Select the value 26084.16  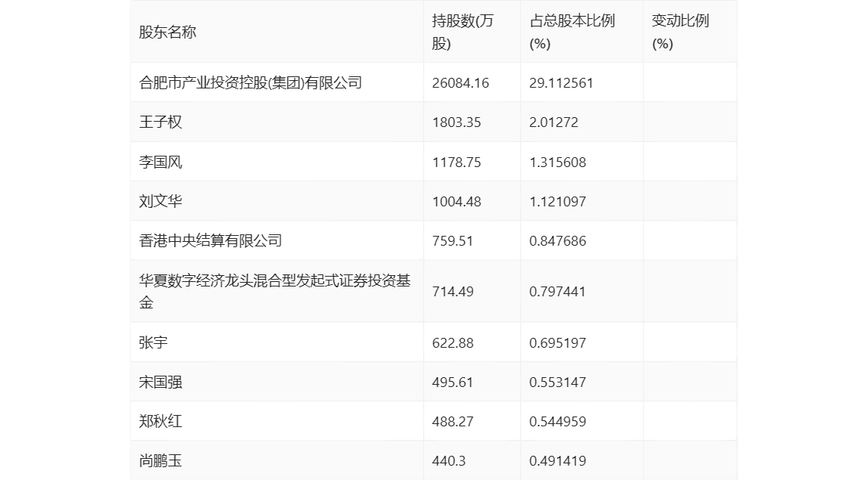[460, 83]
